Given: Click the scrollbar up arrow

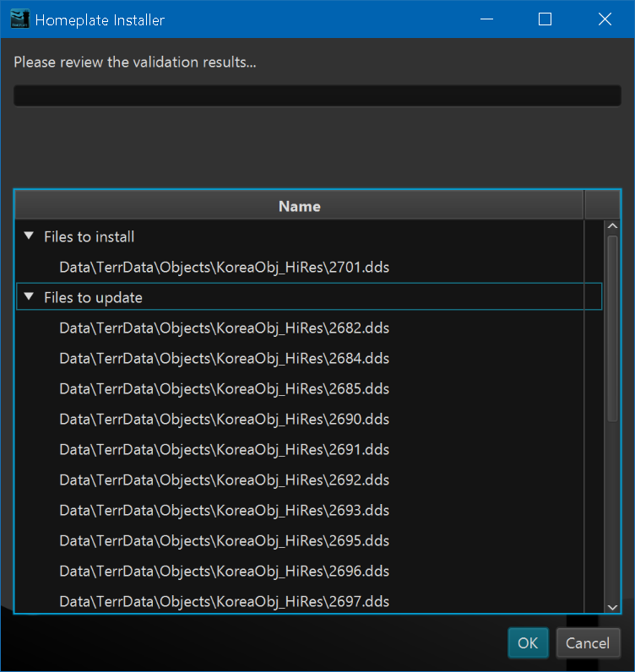Looking at the screenshot, I should 613,227.
